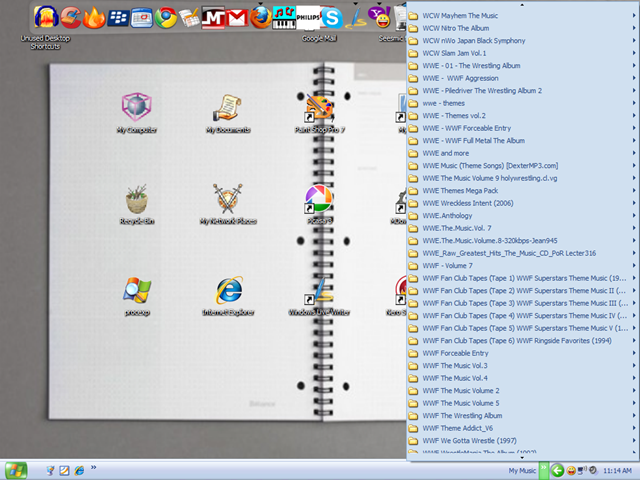This screenshot has width=640, height=480.
Task: Click green back arrow tray button
Action: (557, 471)
